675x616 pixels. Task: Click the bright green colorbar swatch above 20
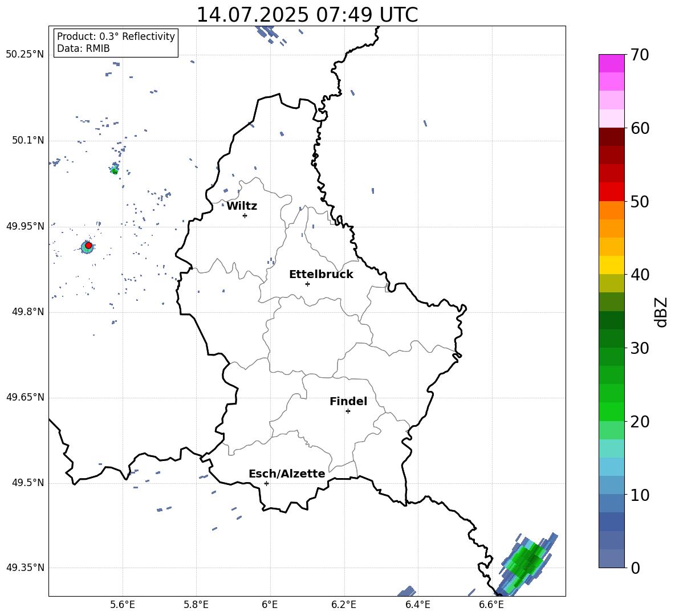pyautogui.click(x=611, y=411)
